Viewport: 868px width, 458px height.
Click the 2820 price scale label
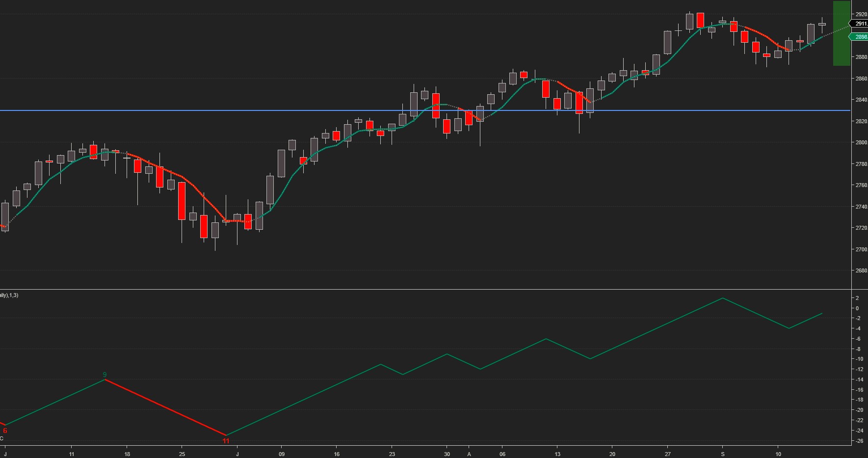(x=861, y=121)
